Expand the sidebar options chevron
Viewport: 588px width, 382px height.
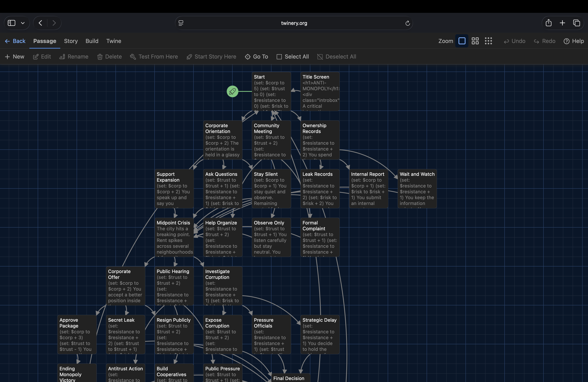pyautogui.click(x=23, y=23)
